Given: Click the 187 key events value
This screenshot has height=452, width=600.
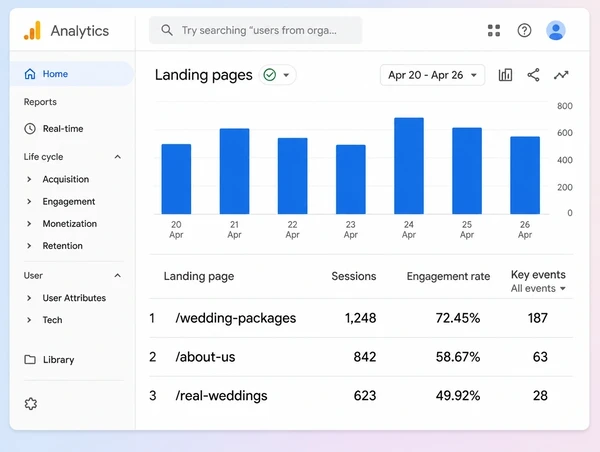Looking at the screenshot, I should [538, 318].
